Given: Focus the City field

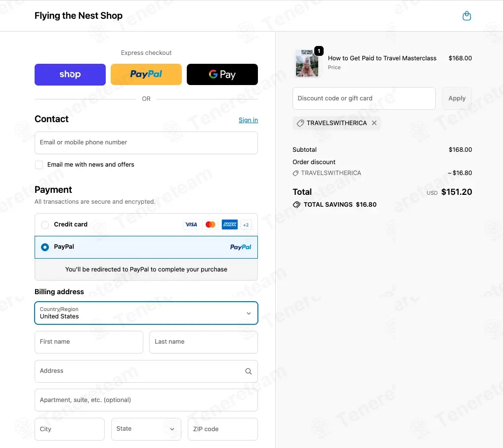Looking at the screenshot, I should point(70,429).
